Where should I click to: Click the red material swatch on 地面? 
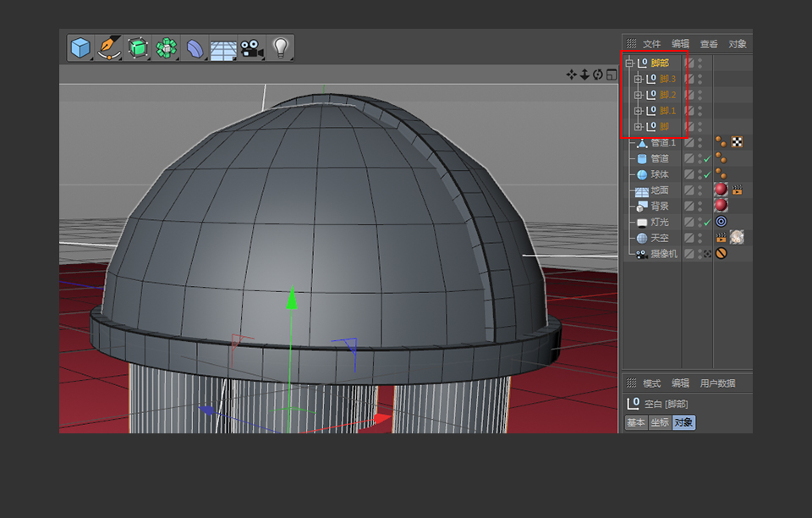pos(721,189)
